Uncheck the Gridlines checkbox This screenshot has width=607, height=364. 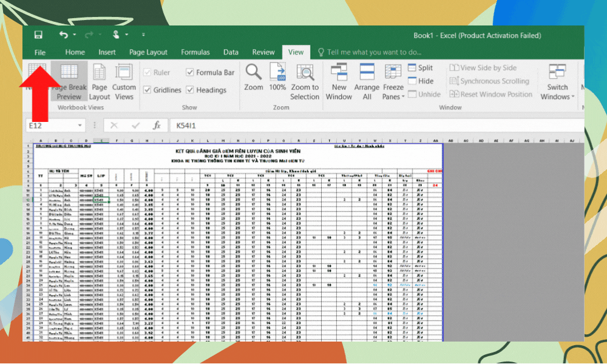(147, 90)
